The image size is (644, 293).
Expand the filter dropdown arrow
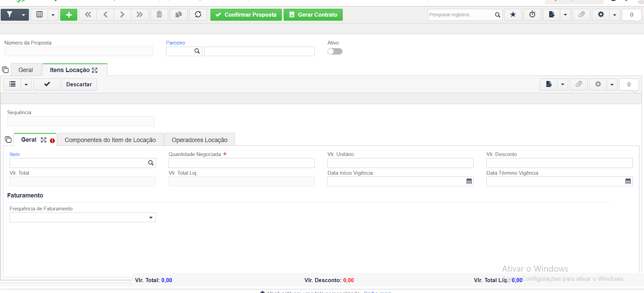24,15
